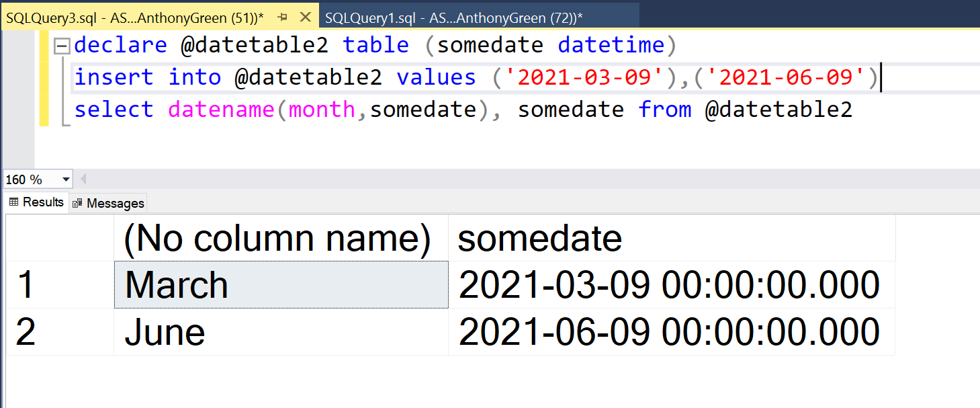Screen dimensions: 980x408
Task: Click the horizontal scrollbar left arrow
Action: pyautogui.click(x=83, y=179)
